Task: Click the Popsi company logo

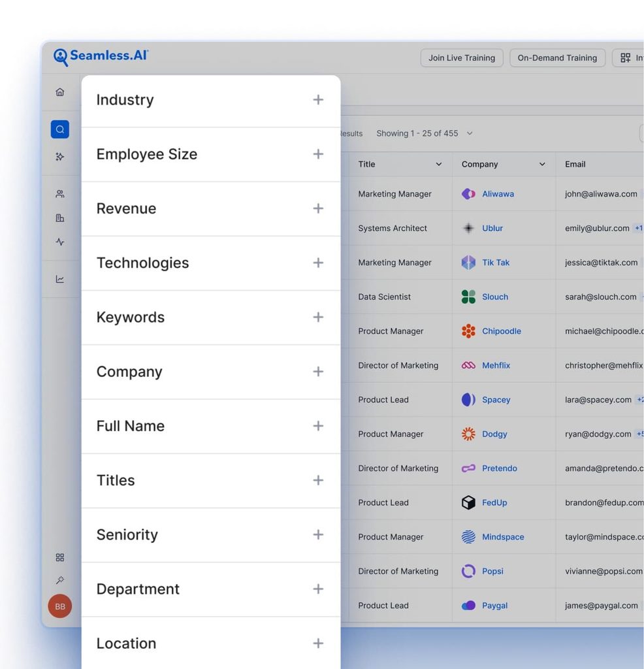Action: [x=468, y=571]
